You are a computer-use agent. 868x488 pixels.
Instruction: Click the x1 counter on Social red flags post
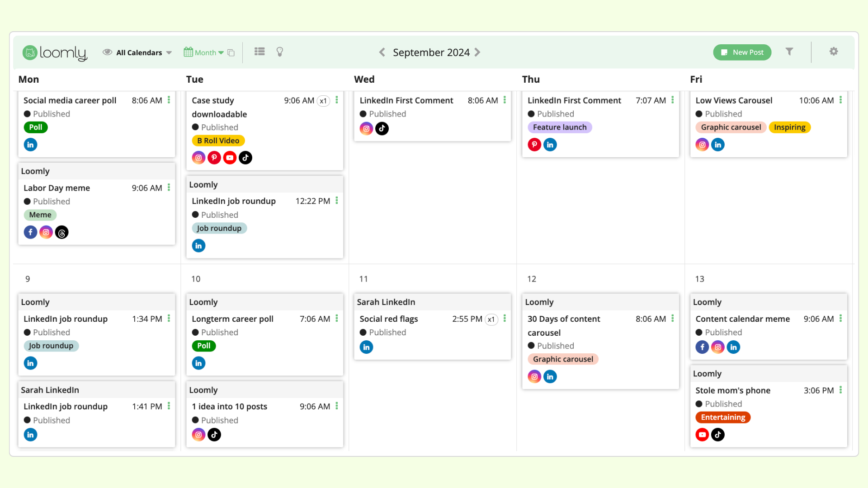coord(491,319)
